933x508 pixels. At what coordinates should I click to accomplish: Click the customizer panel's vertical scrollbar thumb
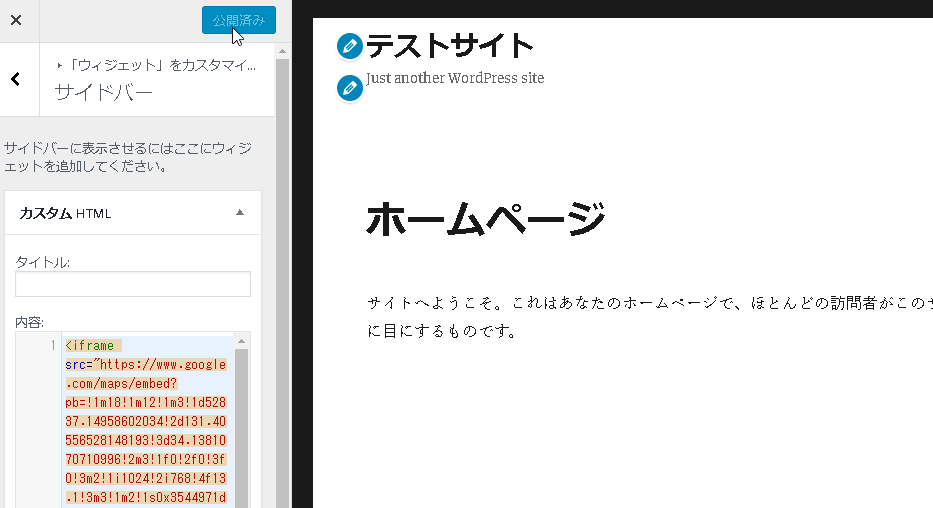[x=282, y=280]
